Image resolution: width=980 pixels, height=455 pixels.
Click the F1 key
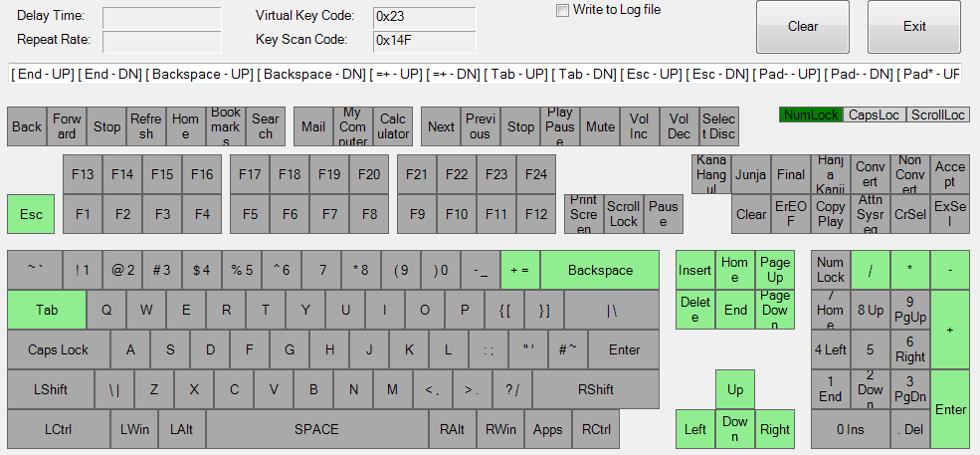click(x=83, y=214)
